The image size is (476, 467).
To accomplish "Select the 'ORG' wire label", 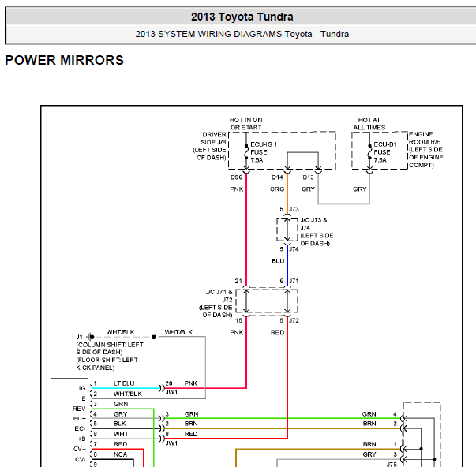I will [277, 189].
